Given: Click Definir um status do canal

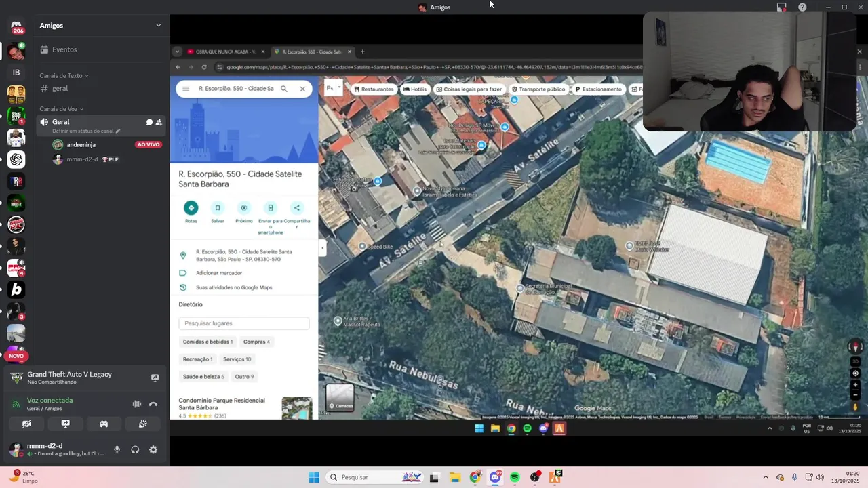Looking at the screenshot, I should tap(86, 131).
